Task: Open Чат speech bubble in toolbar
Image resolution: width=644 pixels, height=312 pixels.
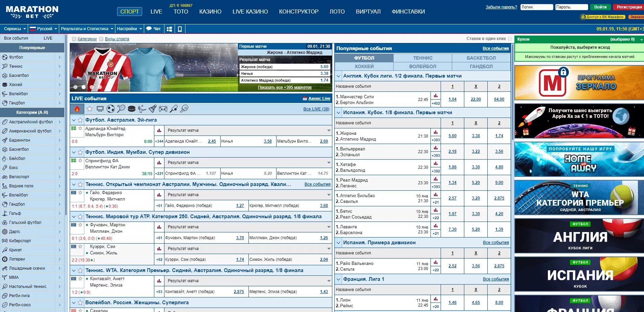Action: tap(154, 29)
